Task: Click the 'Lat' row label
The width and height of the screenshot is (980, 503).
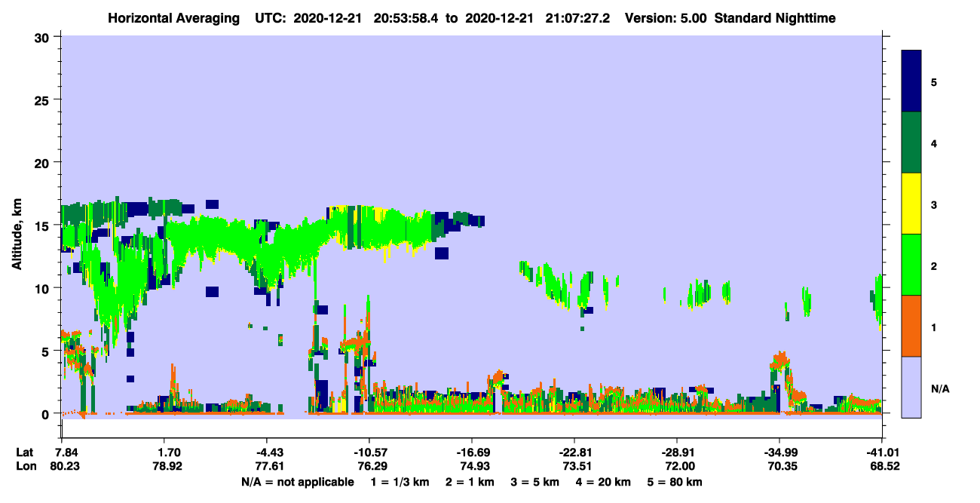Action: click(24, 452)
